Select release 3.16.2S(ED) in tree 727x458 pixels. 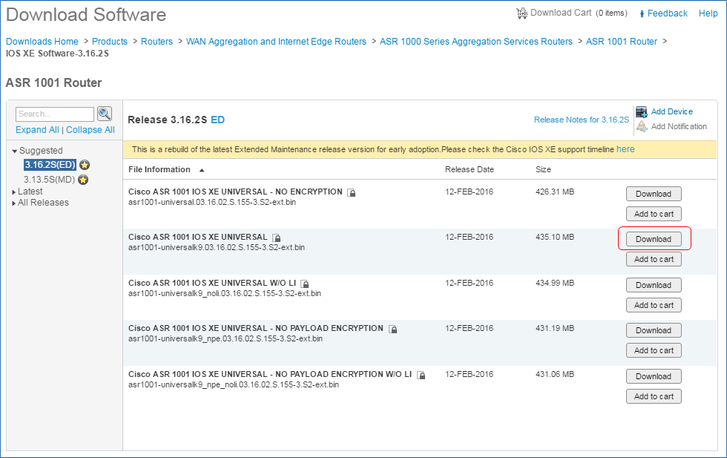point(50,165)
